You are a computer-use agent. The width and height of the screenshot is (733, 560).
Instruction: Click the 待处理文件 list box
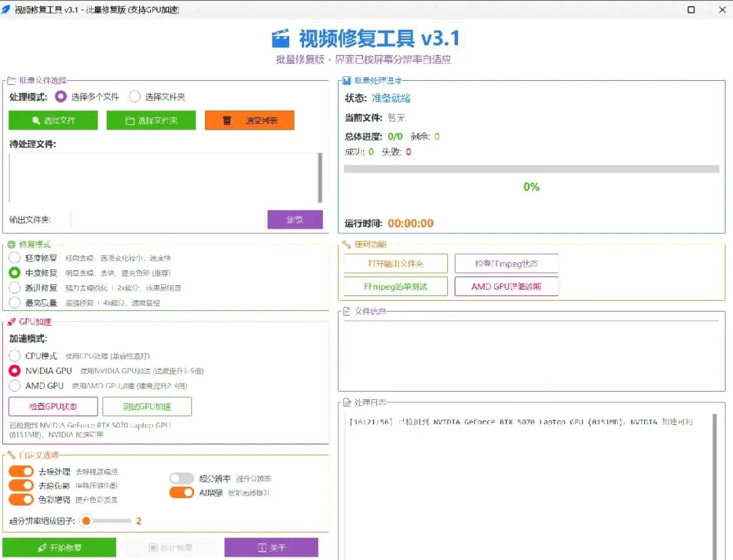tap(163, 178)
